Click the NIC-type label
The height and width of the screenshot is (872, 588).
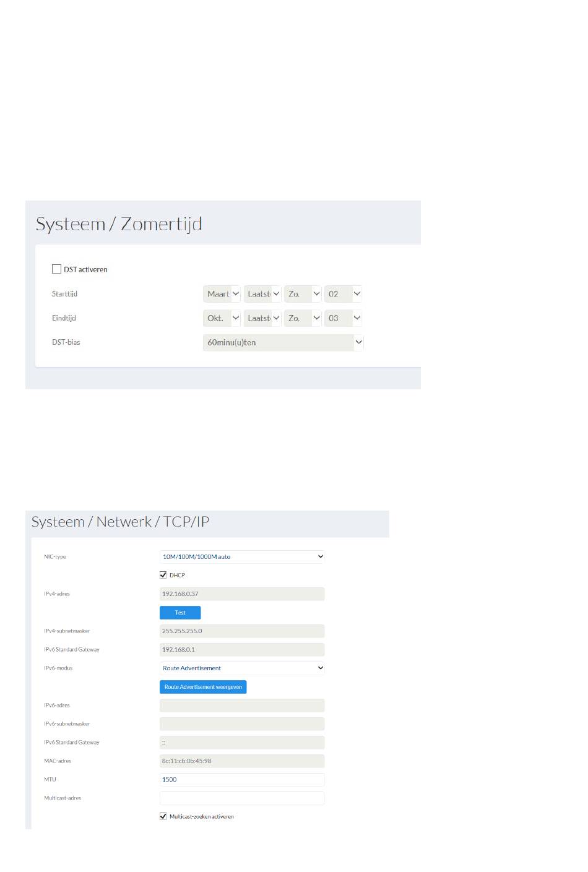[54, 557]
